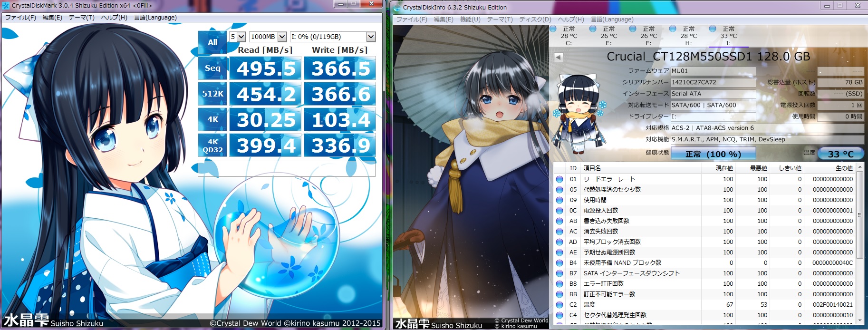Click status orb for BB 訂正不可能エラー数
The width and height of the screenshot is (868, 330).
pyautogui.click(x=559, y=294)
